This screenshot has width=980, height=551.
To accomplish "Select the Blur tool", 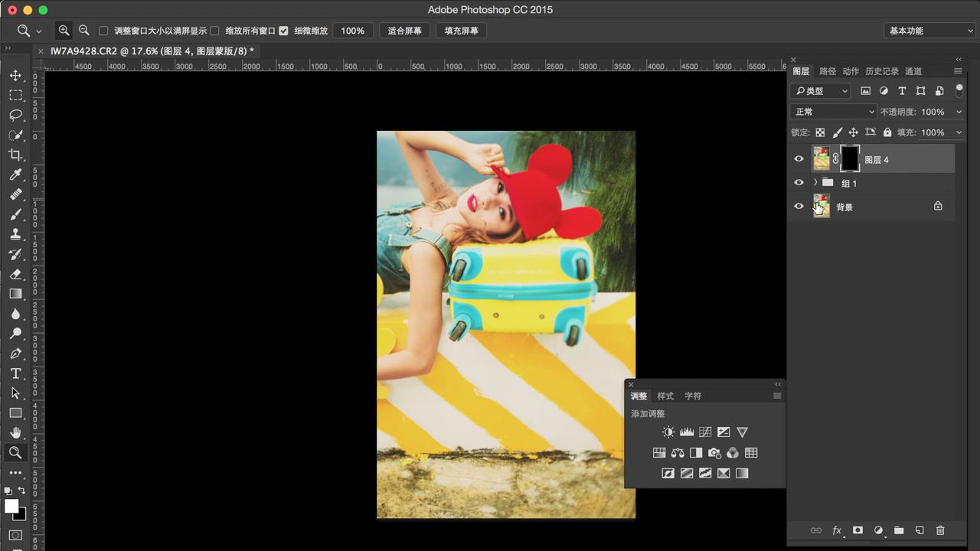I will pos(15,314).
